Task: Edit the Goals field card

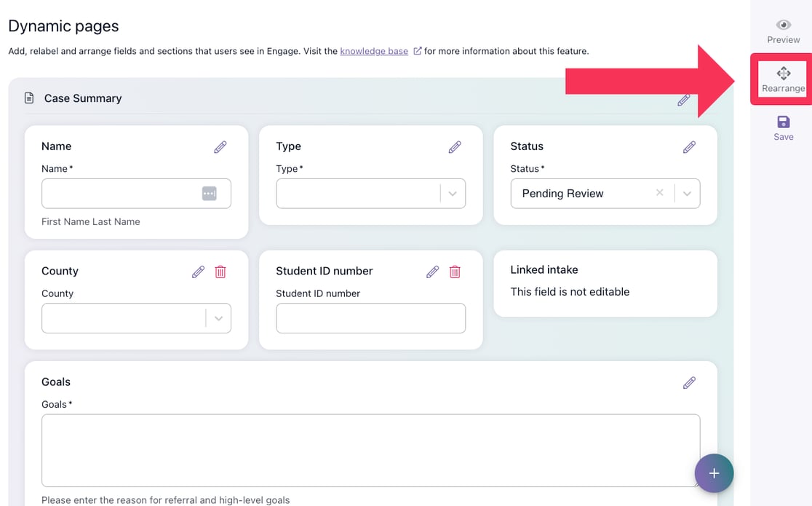Action: (x=689, y=383)
